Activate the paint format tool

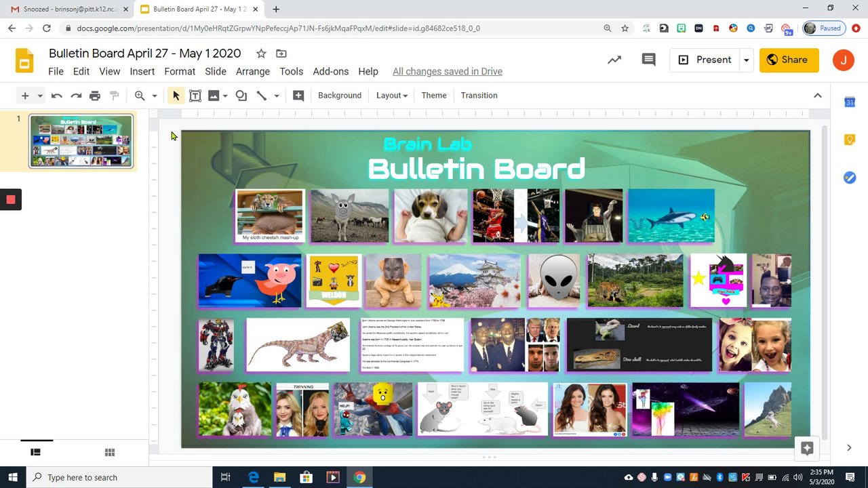point(115,96)
